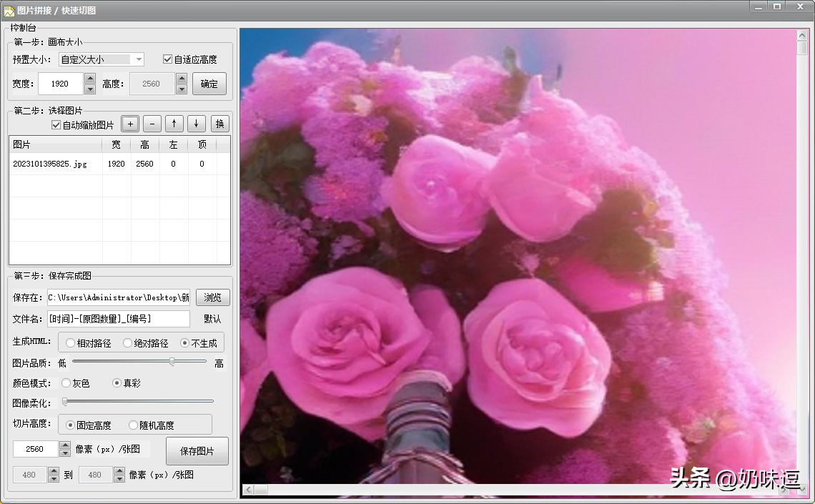Move selected image up with arrow button
815x504 pixels.
click(x=174, y=124)
